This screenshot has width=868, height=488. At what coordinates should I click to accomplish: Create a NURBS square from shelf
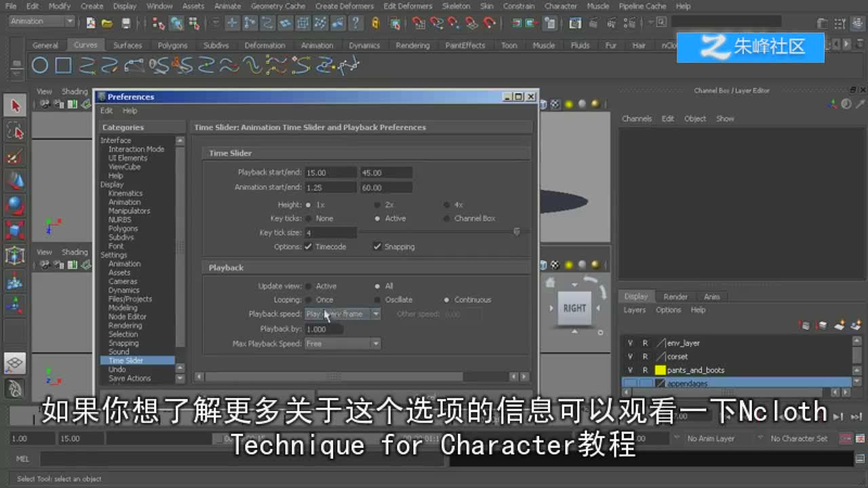(63, 66)
